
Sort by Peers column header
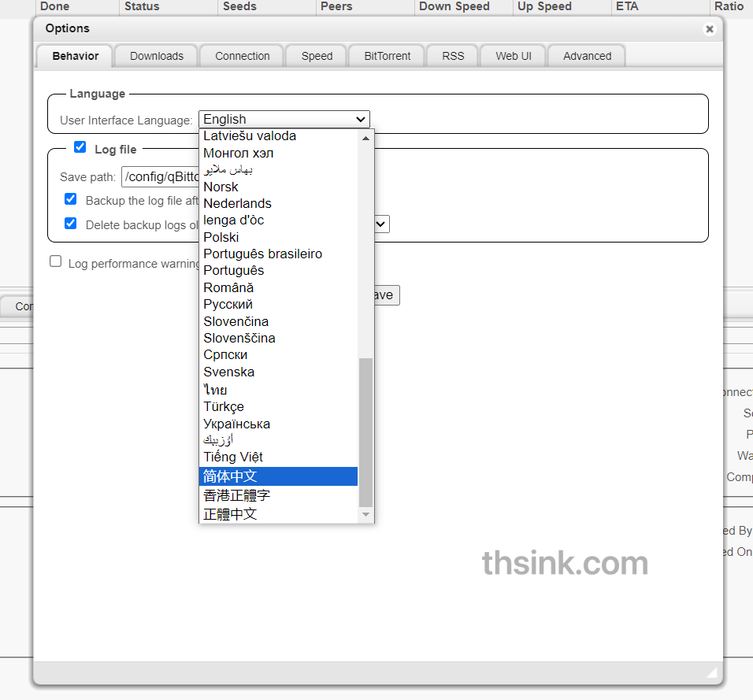coord(365,7)
